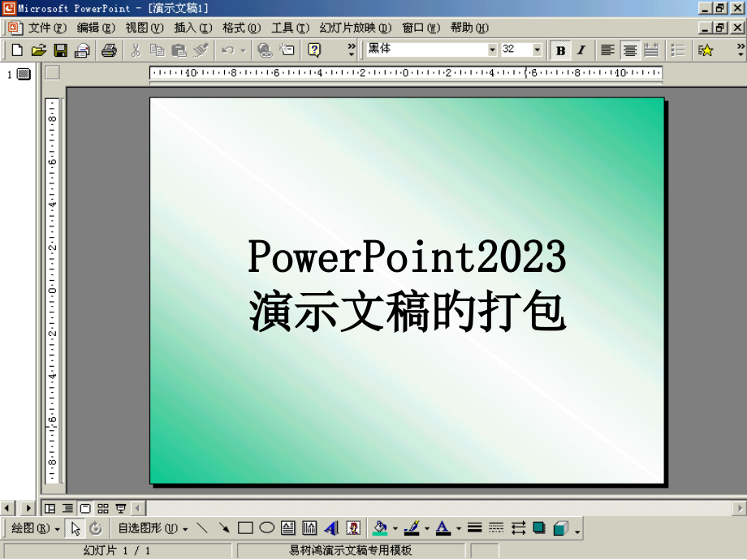This screenshot has width=747, height=560.
Task: Insert clip art picture
Action: [x=353, y=528]
